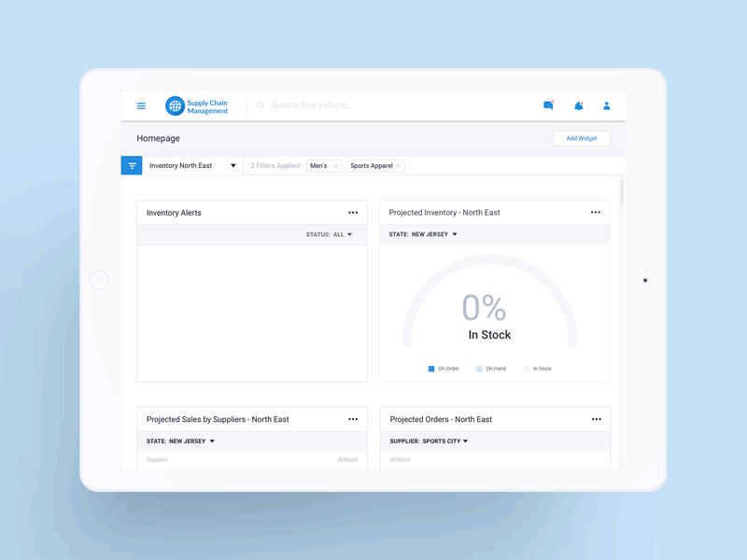Open the chat messages panel
747x560 pixels.
pyautogui.click(x=549, y=105)
